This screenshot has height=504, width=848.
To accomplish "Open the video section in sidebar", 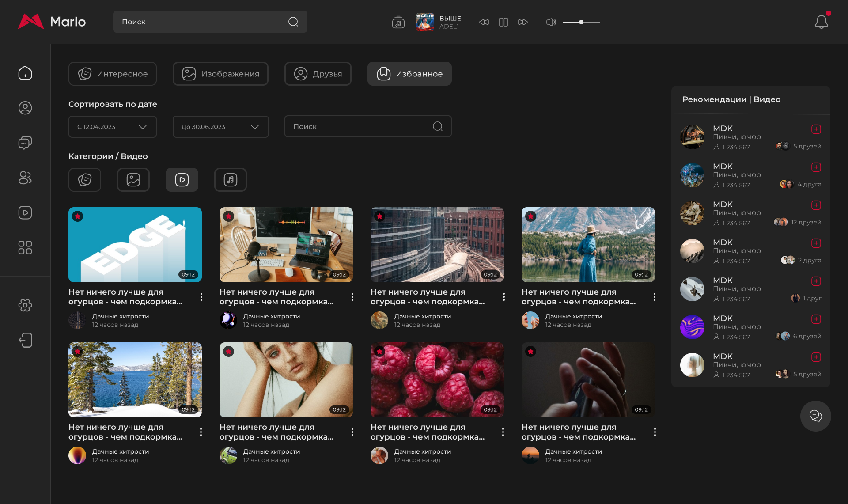I will click(x=25, y=212).
